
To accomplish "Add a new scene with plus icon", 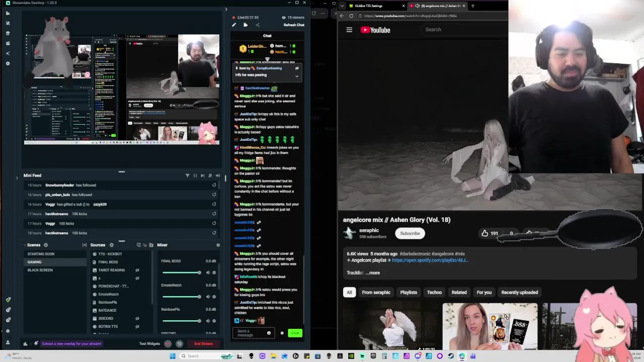I will point(46,245).
